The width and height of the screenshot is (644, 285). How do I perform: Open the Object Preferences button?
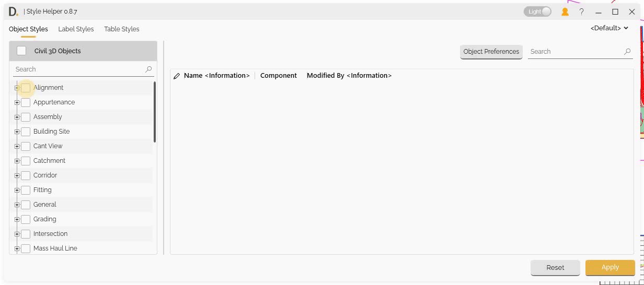491,52
